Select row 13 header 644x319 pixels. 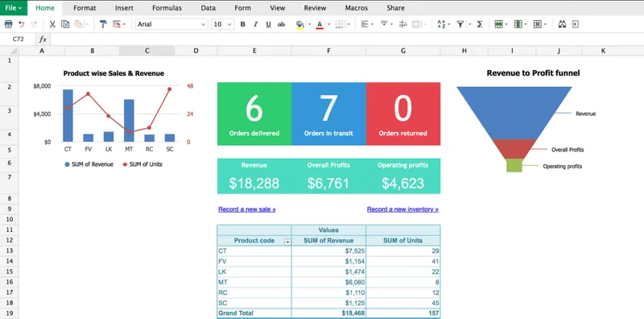(10, 251)
